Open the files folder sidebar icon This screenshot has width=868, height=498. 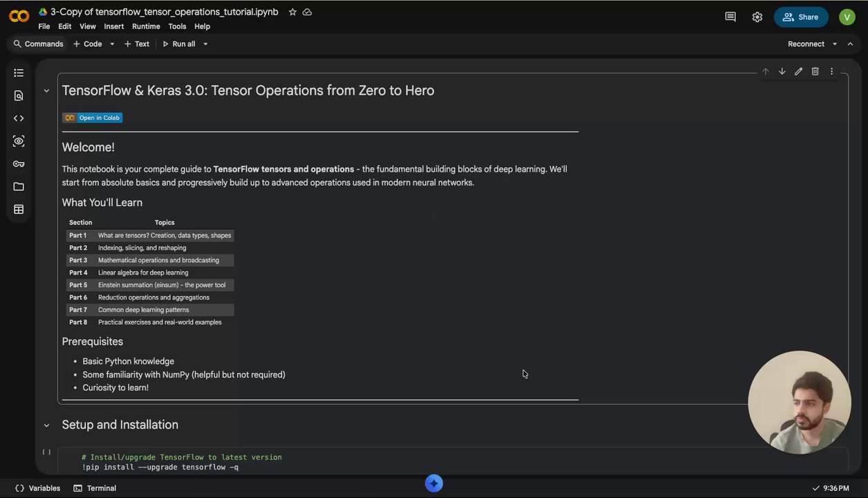click(19, 187)
